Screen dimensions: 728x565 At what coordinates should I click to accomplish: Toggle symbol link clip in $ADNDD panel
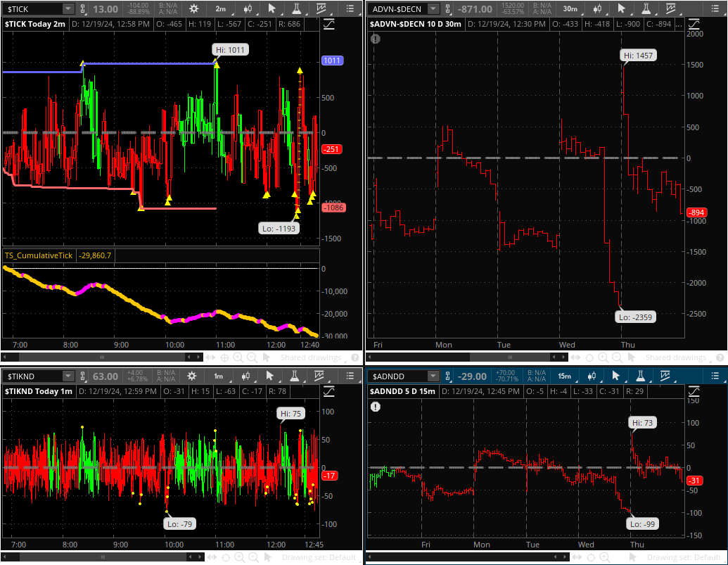point(447,376)
